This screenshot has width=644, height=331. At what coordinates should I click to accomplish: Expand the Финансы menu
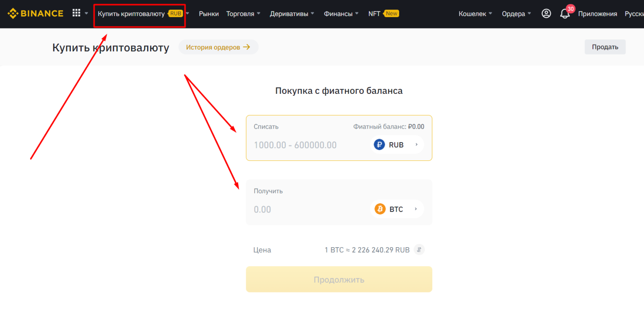[x=341, y=14]
